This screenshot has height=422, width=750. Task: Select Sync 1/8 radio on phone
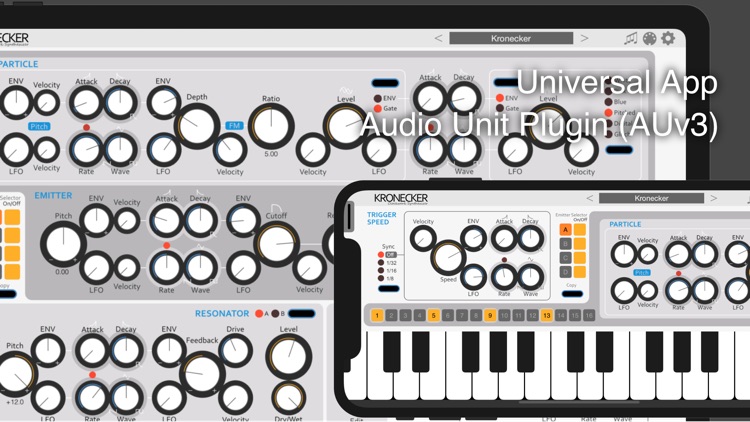click(381, 278)
